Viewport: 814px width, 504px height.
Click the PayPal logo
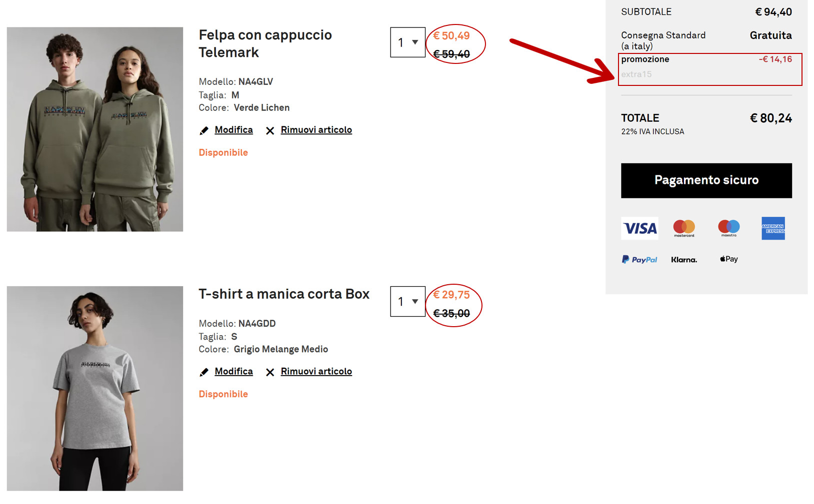click(639, 259)
